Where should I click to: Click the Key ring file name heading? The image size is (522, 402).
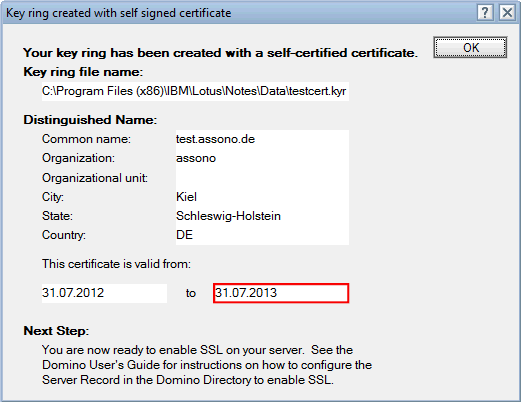coord(83,72)
